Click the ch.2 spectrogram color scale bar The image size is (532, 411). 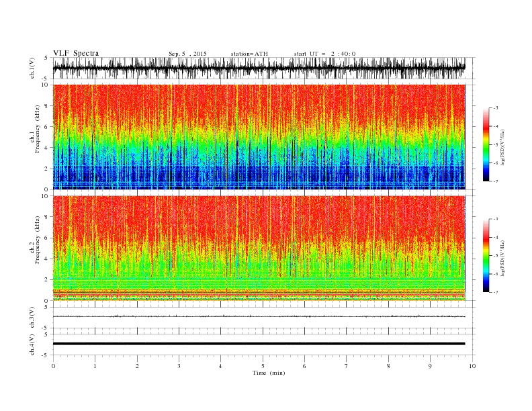[x=486, y=255]
